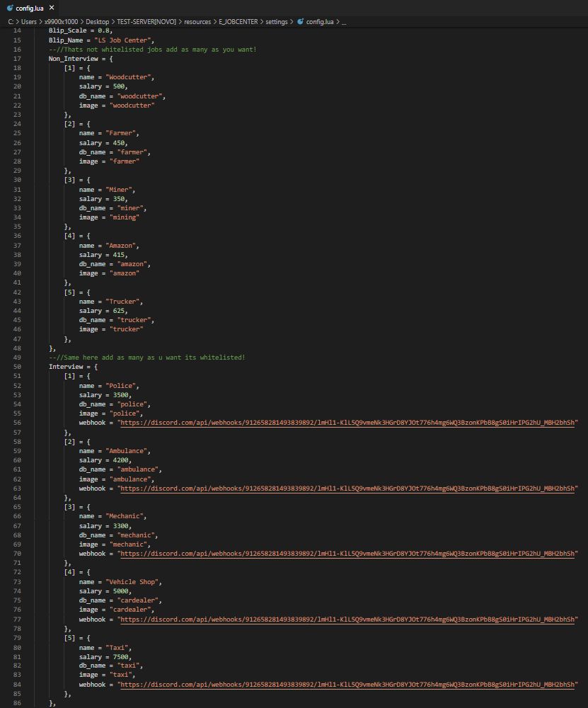Select line 17 via its line number
Screen dimensions: 588x708
click(18, 59)
